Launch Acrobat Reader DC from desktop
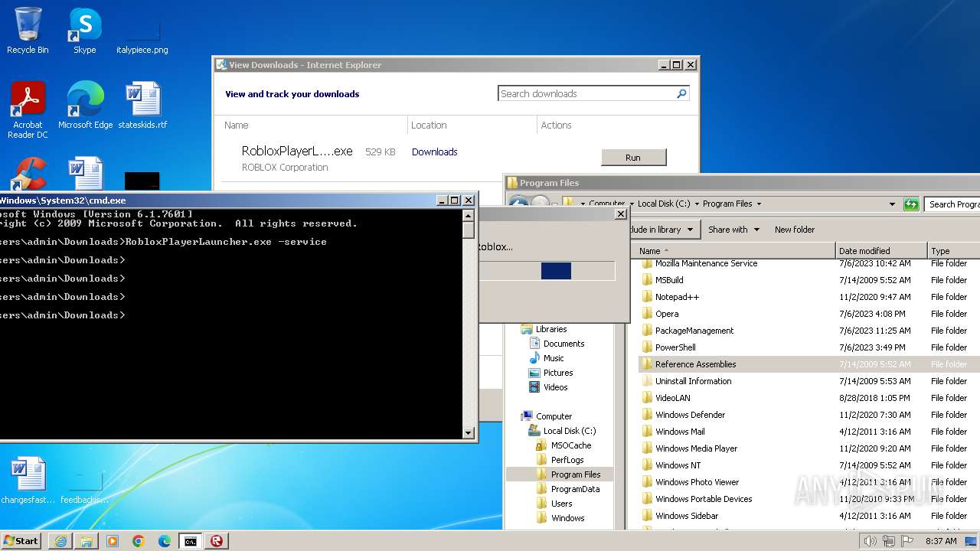 click(x=28, y=109)
